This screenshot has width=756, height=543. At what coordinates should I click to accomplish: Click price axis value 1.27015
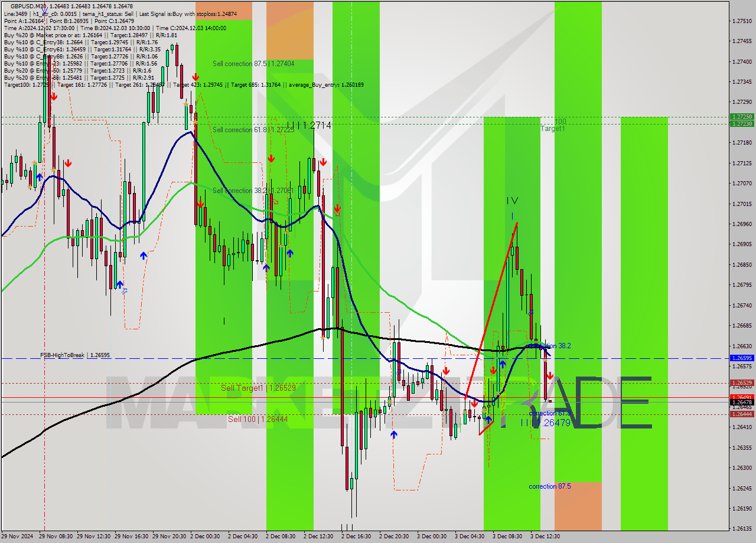(x=741, y=204)
